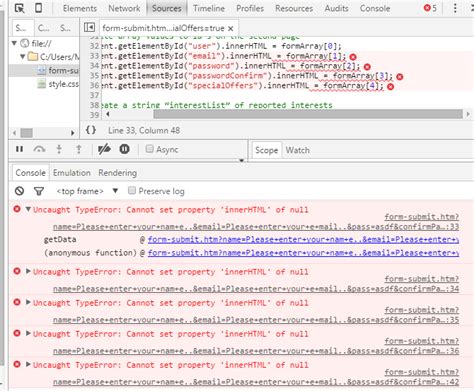Open the console filter funnel icon

(39, 191)
